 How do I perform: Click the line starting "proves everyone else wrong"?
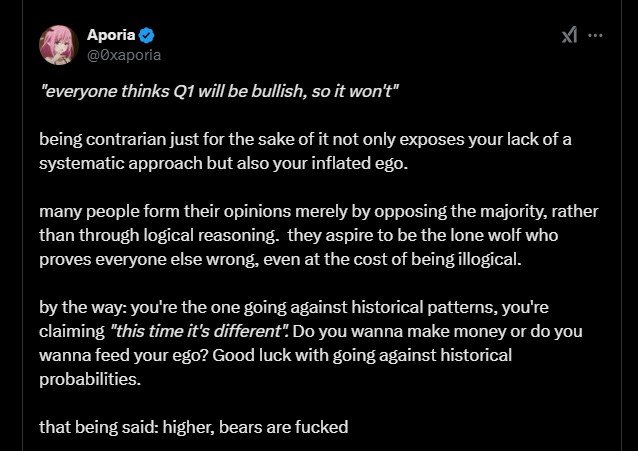(280, 260)
